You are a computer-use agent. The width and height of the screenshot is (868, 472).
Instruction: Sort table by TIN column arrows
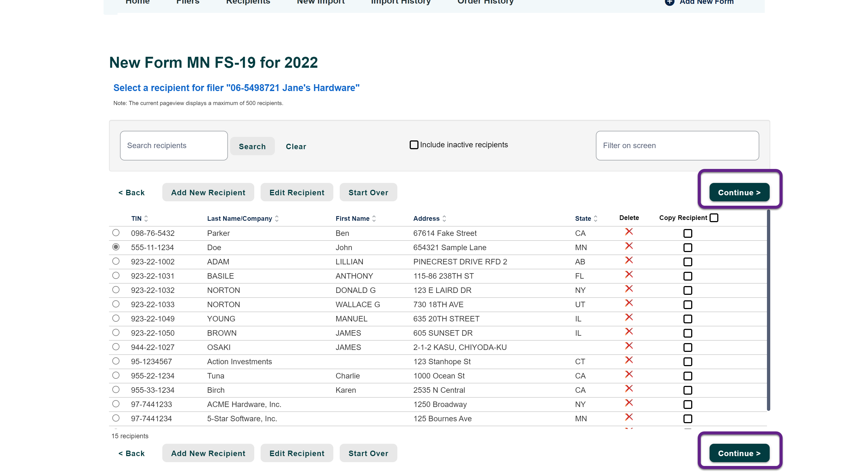[x=146, y=219]
